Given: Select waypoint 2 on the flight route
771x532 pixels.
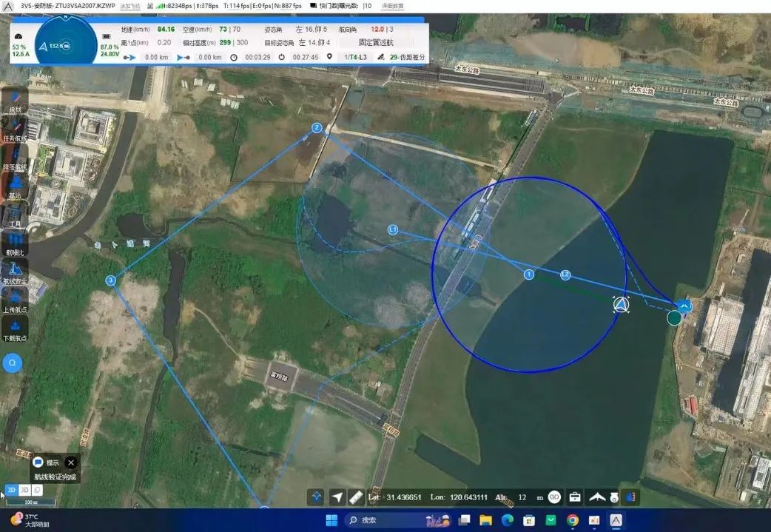Looking at the screenshot, I should [317, 128].
